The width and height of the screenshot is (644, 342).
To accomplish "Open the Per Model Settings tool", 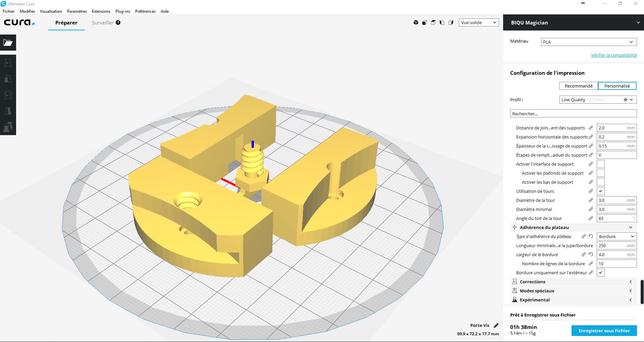I will coord(8,127).
